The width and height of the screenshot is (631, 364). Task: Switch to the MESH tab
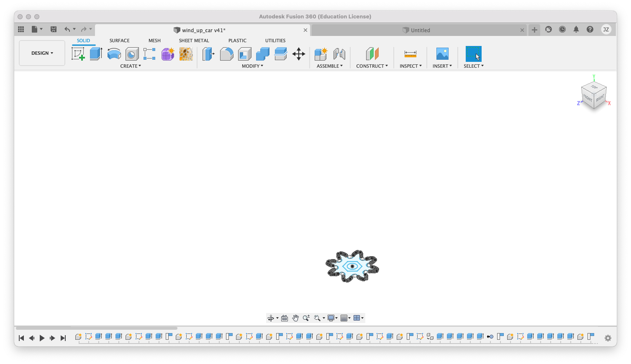(154, 41)
